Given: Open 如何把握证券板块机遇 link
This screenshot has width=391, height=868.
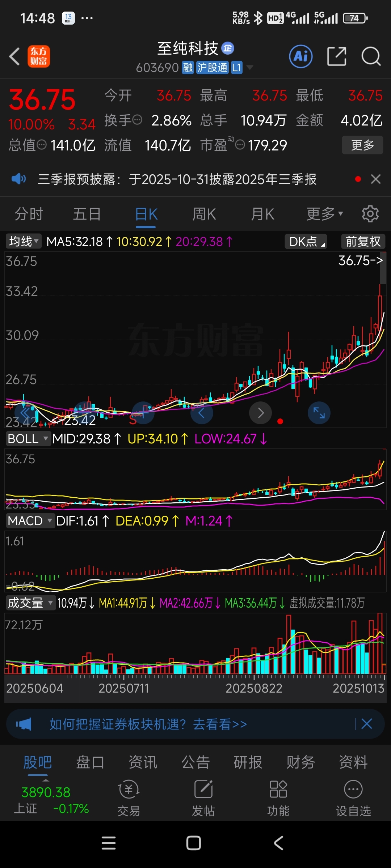Looking at the screenshot, I should [x=148, y=724].
